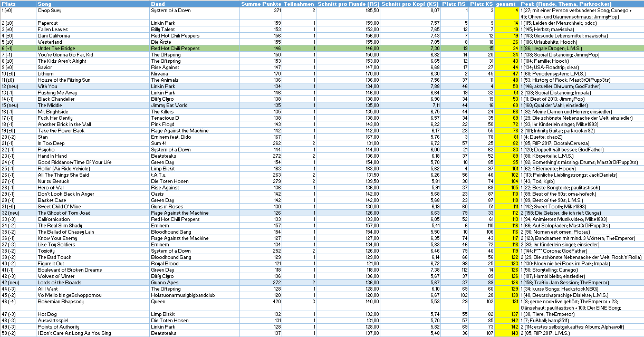Screen dimensions: 644x337
Task: Select the yellow gesamt column header
Action: pos(507,4)
